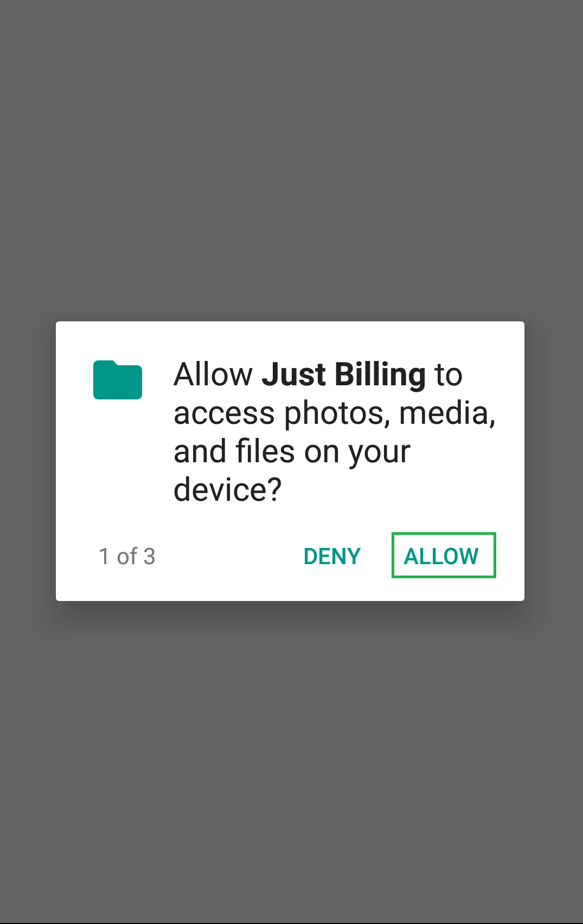Click the word 'device?' in the prompt
The image size is (583, 924).
[228, 490]
